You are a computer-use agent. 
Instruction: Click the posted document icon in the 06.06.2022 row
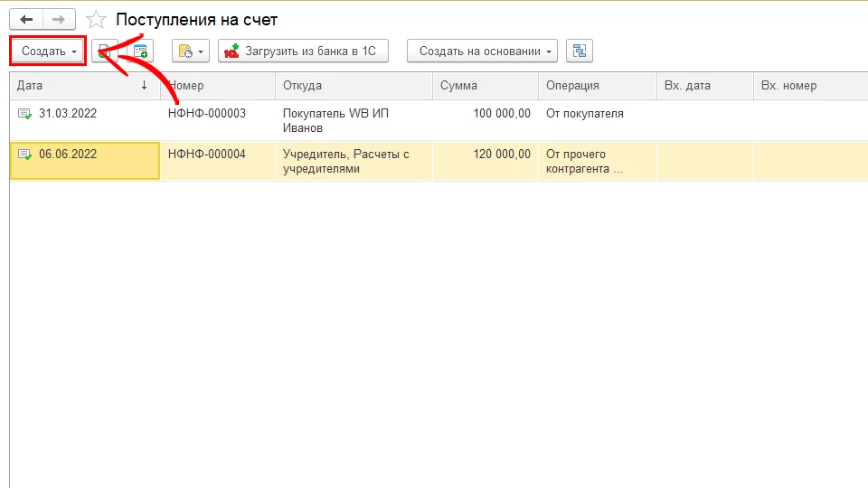[x=24, y=155]
